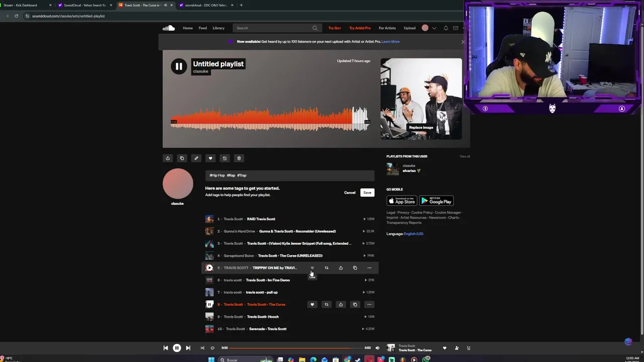644x362 pixels.
Task: Open the edit playlist pencil icon
Action: [196, 158]
